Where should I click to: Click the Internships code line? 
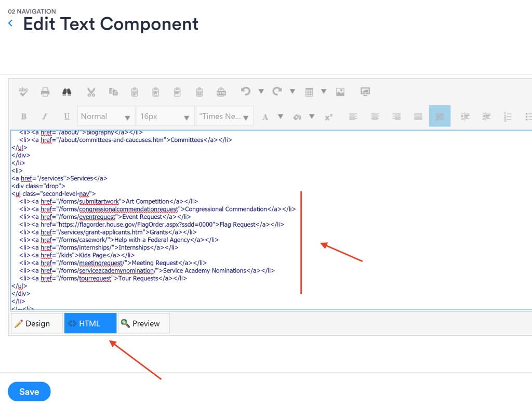[x=99, y=247]
